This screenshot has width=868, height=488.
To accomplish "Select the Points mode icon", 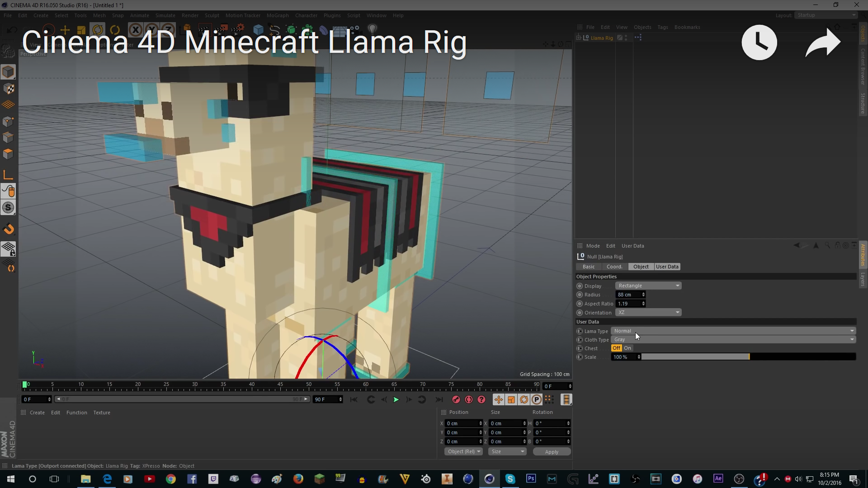I will tap(8, 121).
